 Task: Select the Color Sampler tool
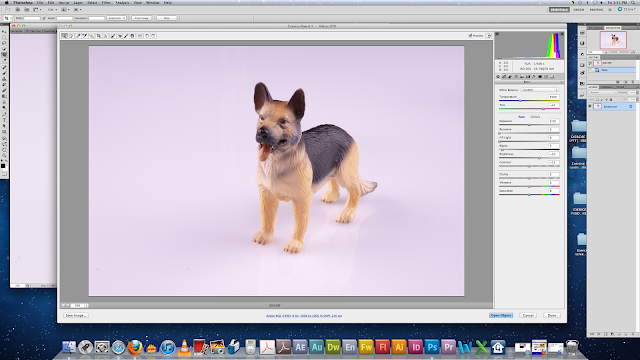click(x=84, y=36)
